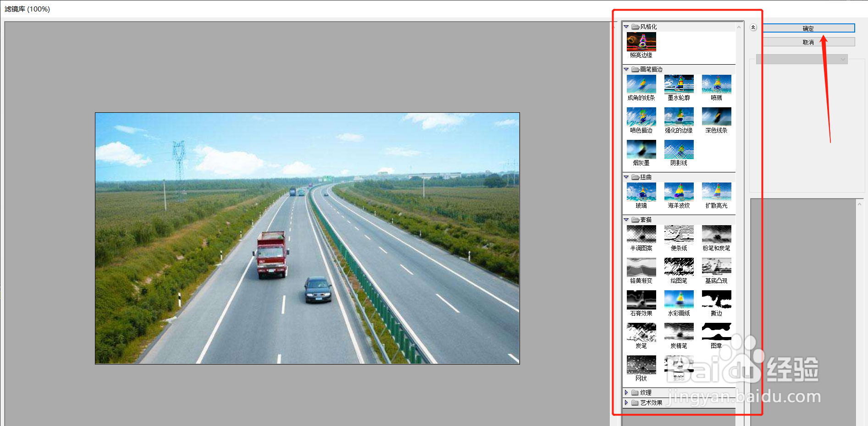Collapse the 扭曲 filter category
Viewport: 868px width, 426px height.
[626, 177]
